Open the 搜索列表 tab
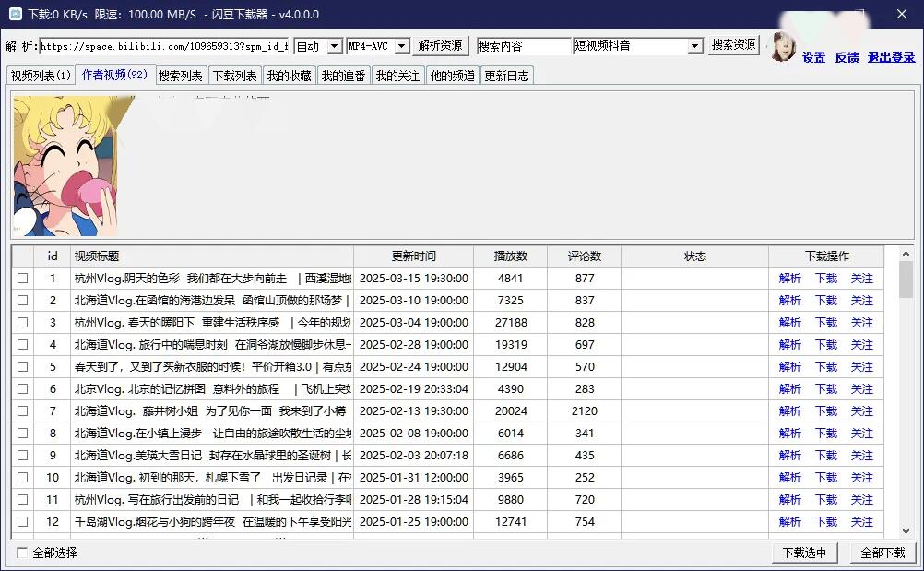This screenshot has width=924, height=571. [x=181, y=76]
